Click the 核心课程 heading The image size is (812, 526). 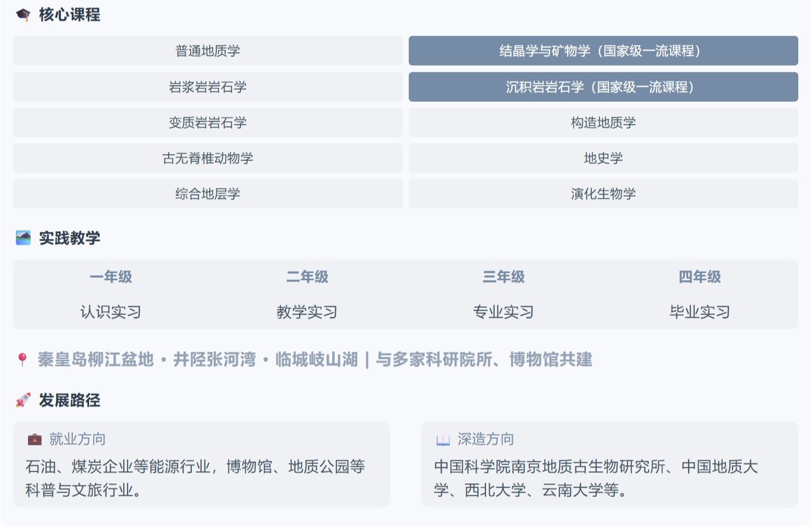click(70, 15)
